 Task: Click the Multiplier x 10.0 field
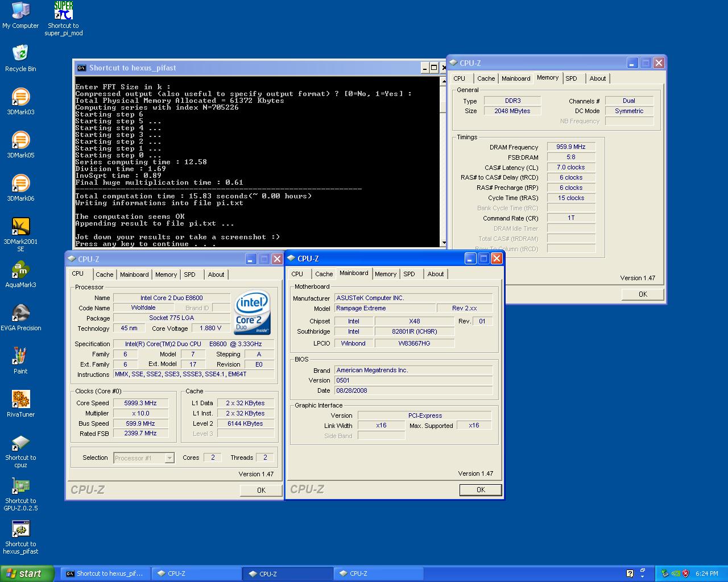140,413
